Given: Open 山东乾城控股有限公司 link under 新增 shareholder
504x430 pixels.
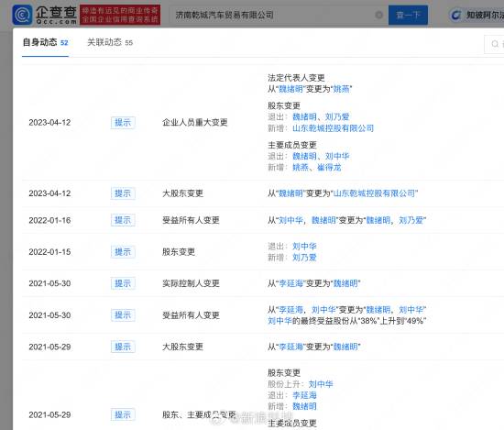Looking at the screenshot, I should coord(333,128).
